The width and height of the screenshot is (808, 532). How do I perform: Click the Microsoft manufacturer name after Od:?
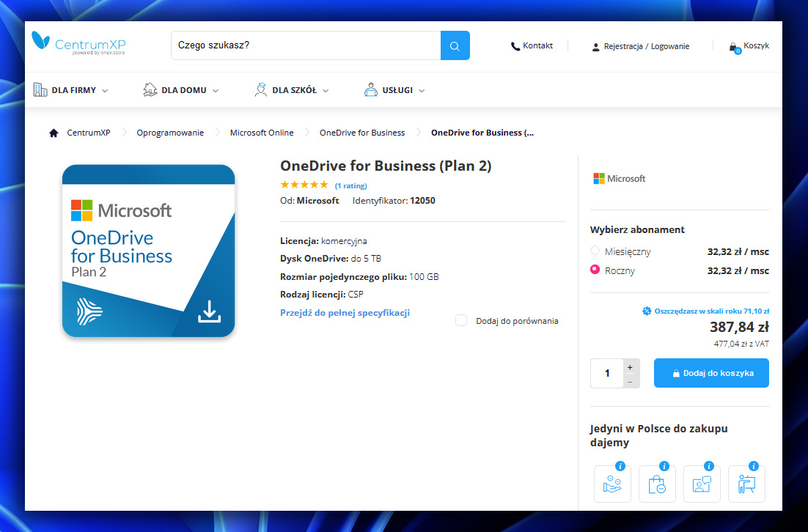318,201
